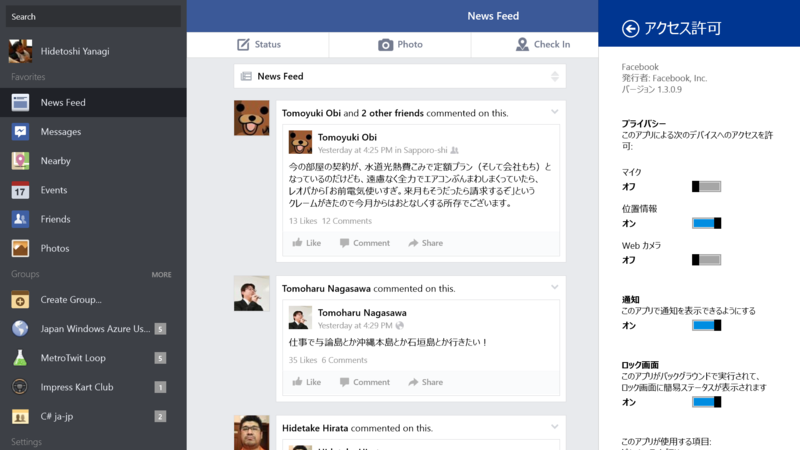Expand options chevron on Tomoharu Nagasawa story
Viewport: 800px width, 450px height.
tap(555, 287)
